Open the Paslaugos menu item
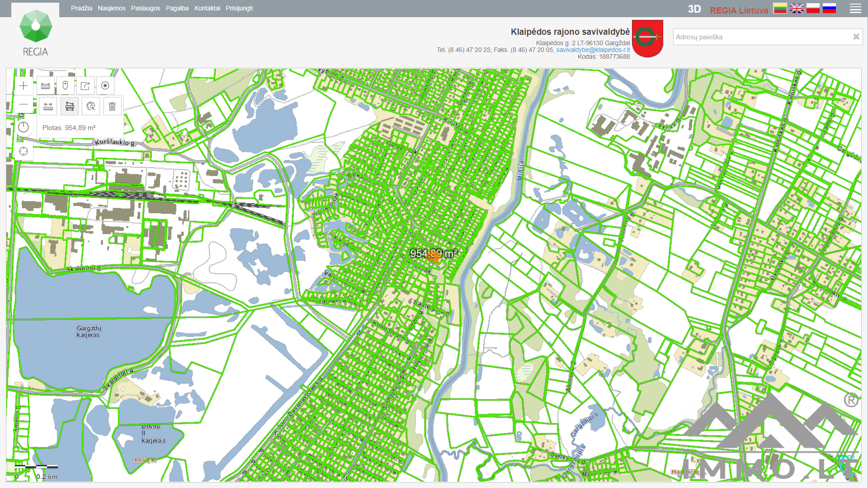Viewport: 868px width, 488px height. click(146, 8)
